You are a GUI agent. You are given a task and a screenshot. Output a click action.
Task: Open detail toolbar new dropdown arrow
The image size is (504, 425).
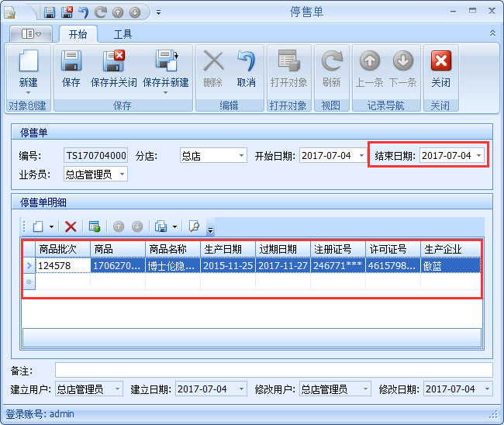[52, 226]
